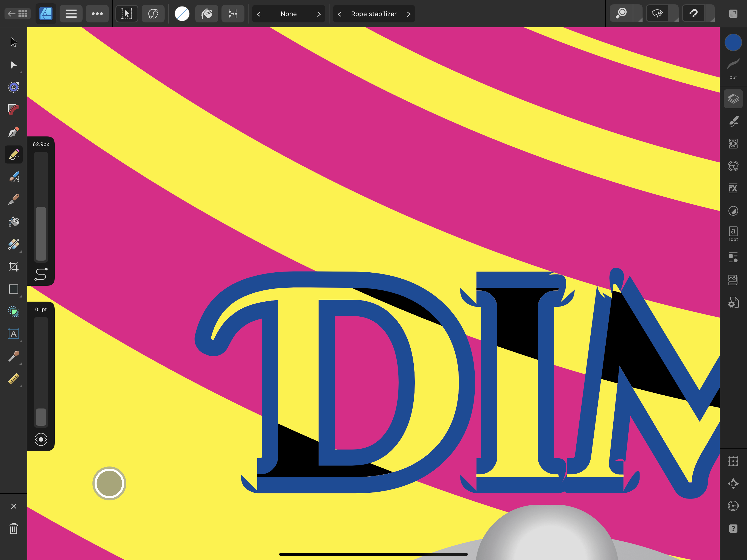The height and width of the screenshot is (560, 747).
Task: Select the Vector Brush tool
Action: pyautogui.click(x=13, y=177)
